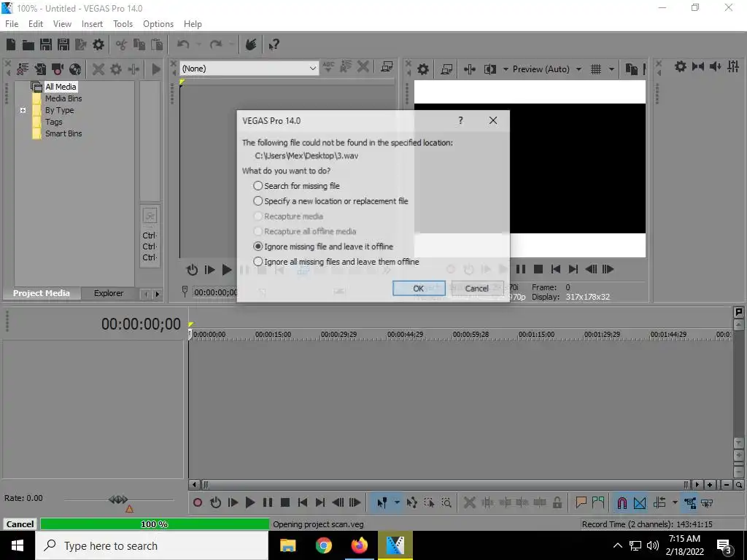Click the Windows search box on taskbar

[152, 545]
